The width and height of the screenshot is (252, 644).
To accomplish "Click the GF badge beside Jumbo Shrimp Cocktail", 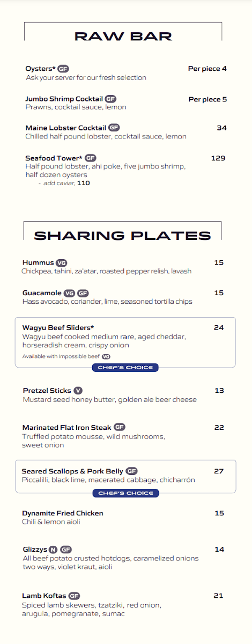I will [x=110, y=99].
